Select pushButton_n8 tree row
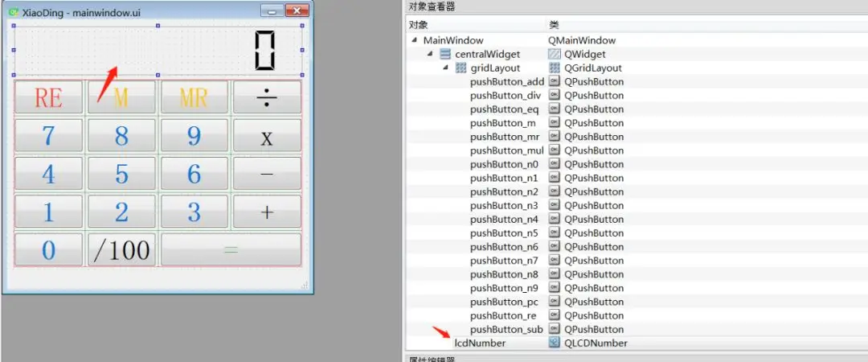868x362 pixels. [x=504, y=274]
